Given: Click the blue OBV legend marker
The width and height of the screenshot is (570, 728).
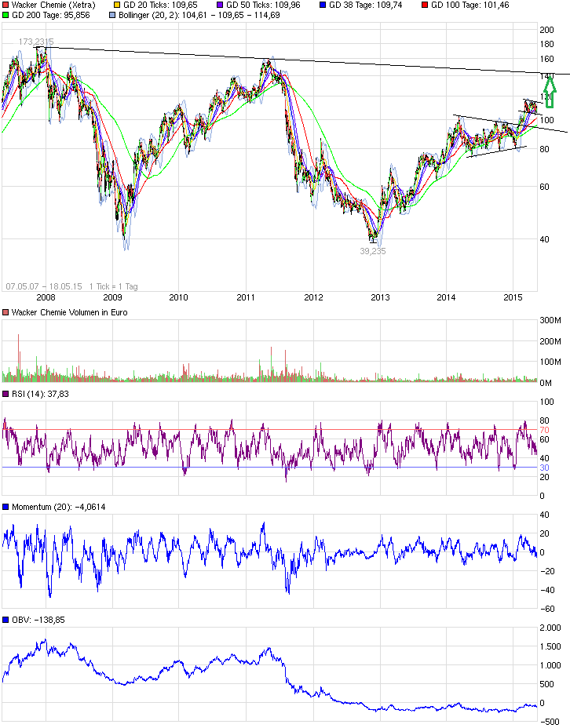Looking at the screenshot, I should tap(6, 620).
